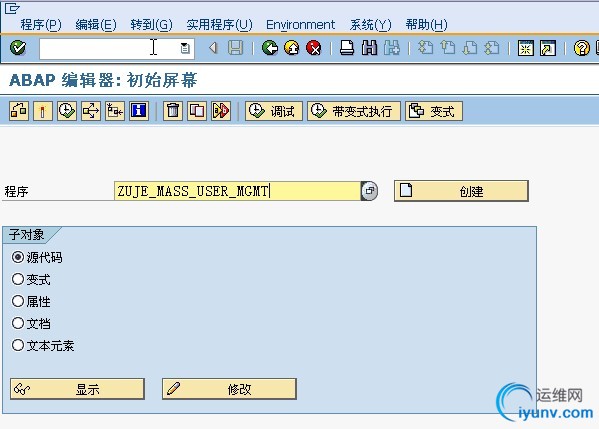599x429 pixels.
Task: Click the Print icon
Action: pos(347,48)
